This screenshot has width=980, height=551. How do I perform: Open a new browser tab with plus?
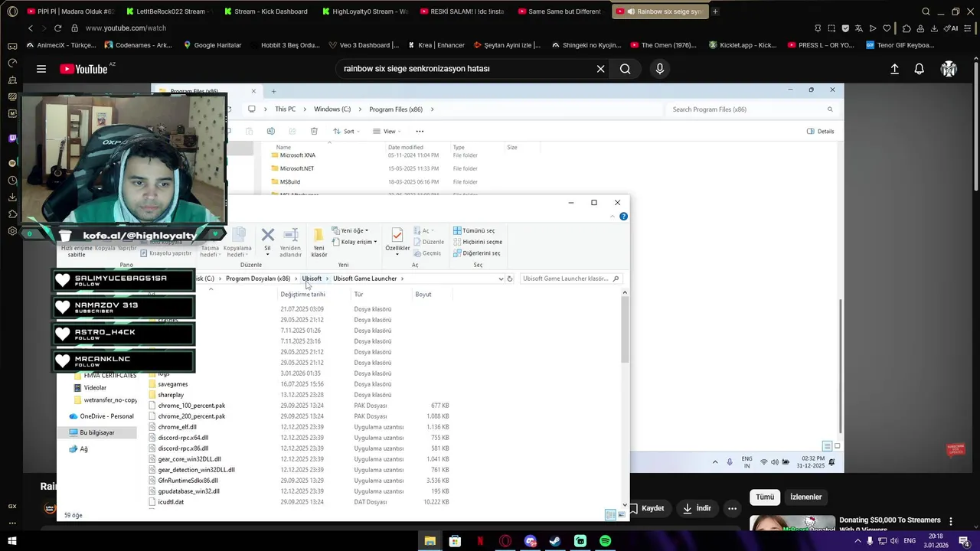[715, 11]
